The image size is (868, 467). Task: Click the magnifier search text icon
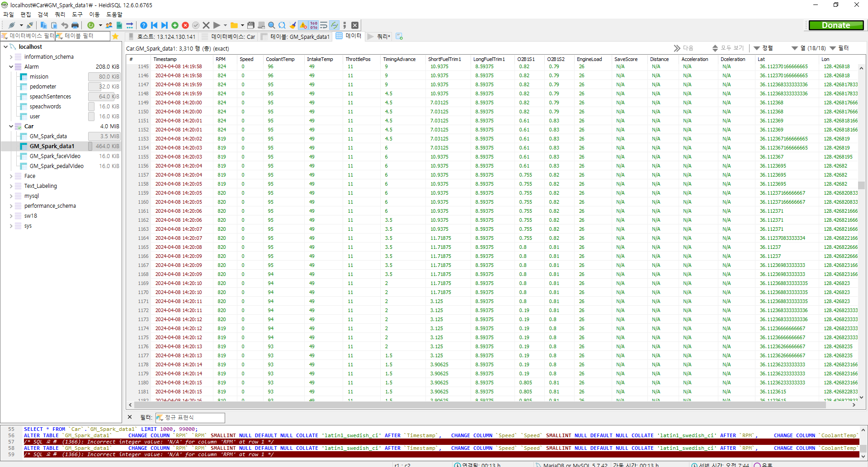(272, 25)
